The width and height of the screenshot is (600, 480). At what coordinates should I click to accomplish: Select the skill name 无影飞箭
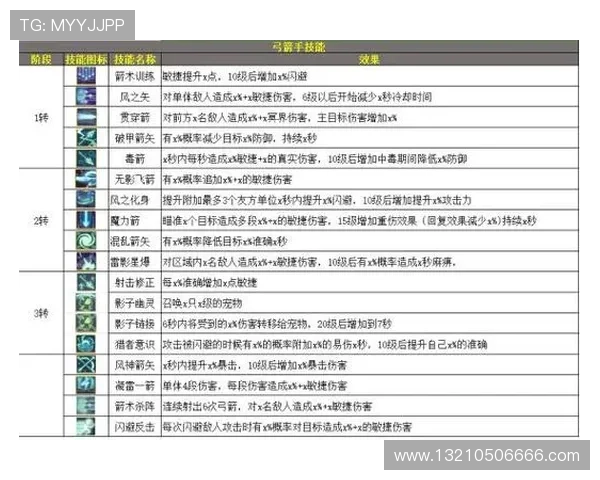tap(135, 180)
